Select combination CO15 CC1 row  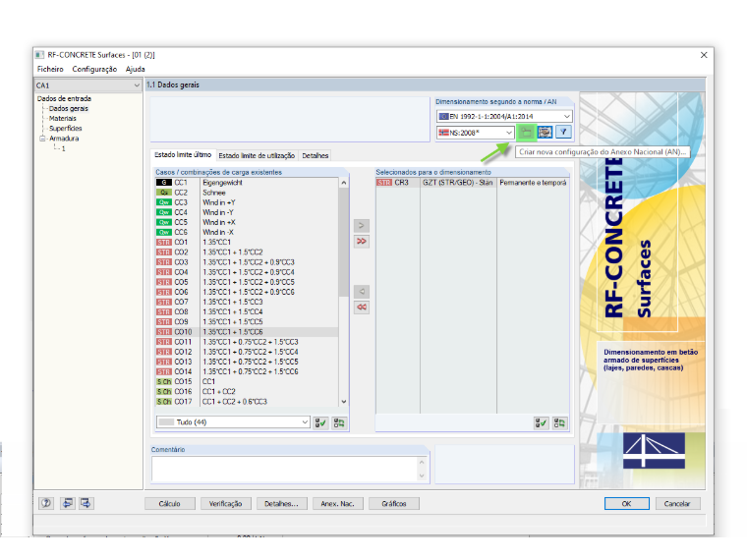247,381
